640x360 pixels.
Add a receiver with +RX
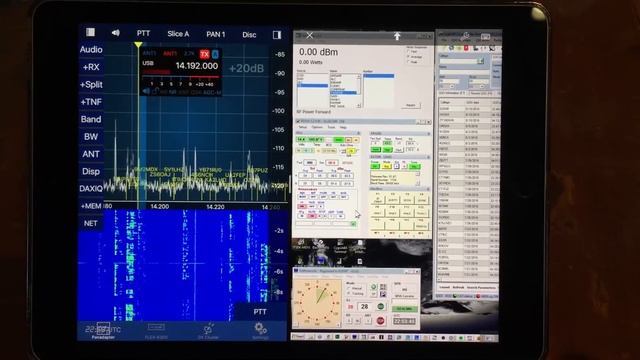pos(91,67)
